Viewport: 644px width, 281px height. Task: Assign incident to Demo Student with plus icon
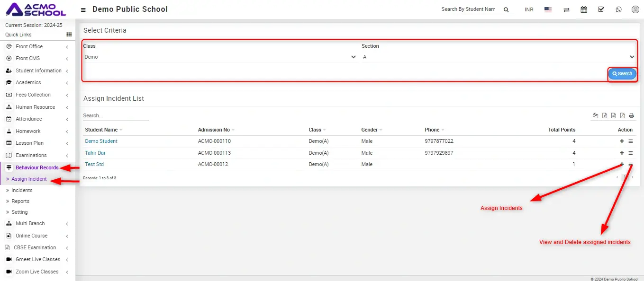[x=622, y=141]
